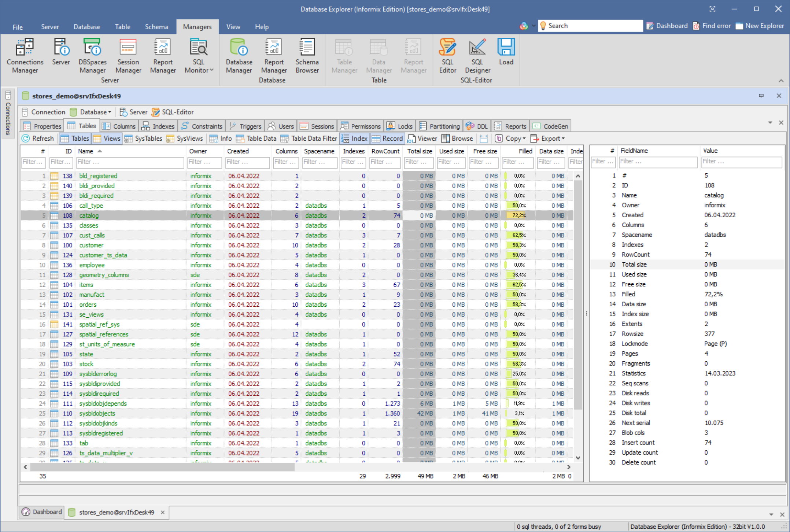Open the File menu
This screenshot has width=790, height=532.
(18, 27)
